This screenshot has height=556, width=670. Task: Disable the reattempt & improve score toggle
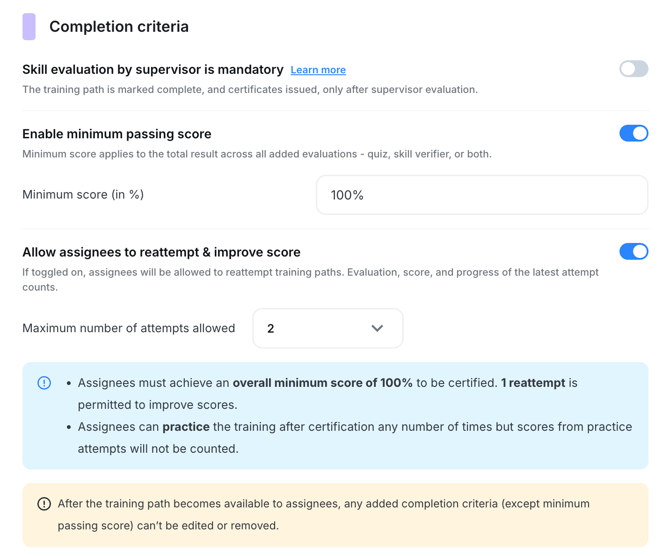click(633, 251)
